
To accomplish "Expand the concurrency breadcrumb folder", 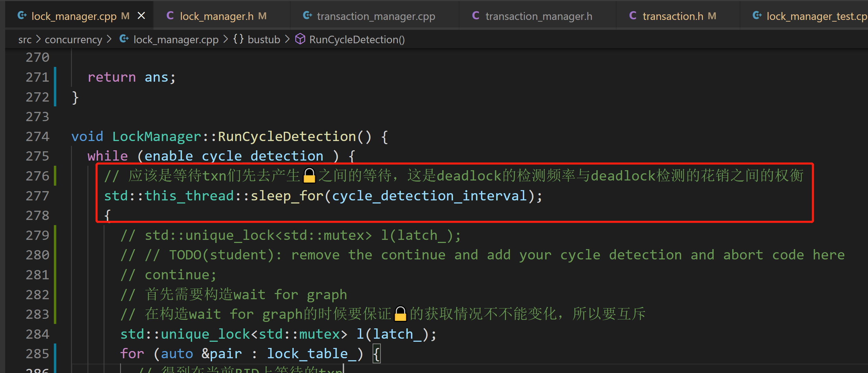I will click(x=73, y=40).
